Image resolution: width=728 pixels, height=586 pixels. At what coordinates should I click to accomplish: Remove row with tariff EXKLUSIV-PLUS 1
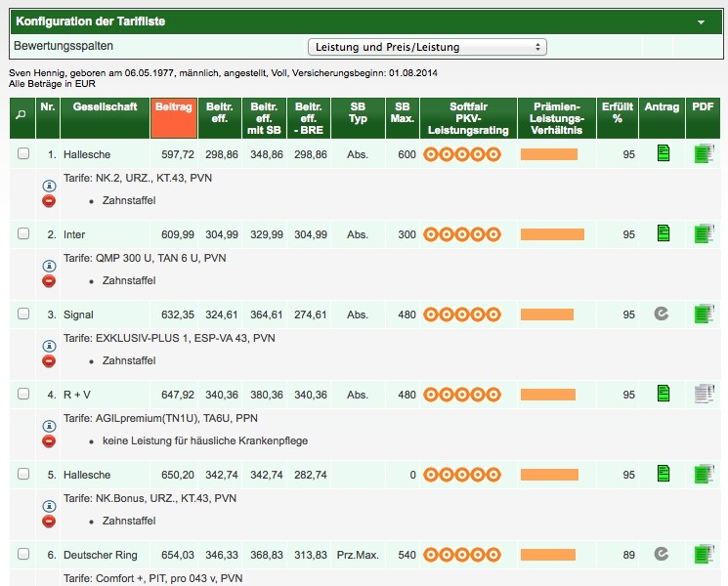[x=49, y=361]
